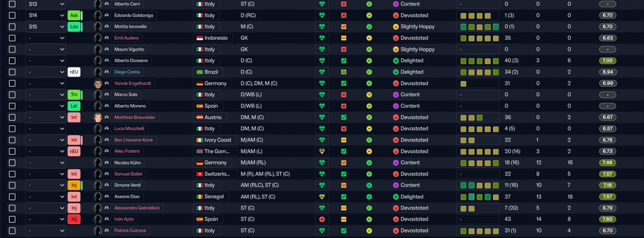Screen dimensions: 644x238
Task: Open Simone Verdi's player name link
Action: pos(128,186)
